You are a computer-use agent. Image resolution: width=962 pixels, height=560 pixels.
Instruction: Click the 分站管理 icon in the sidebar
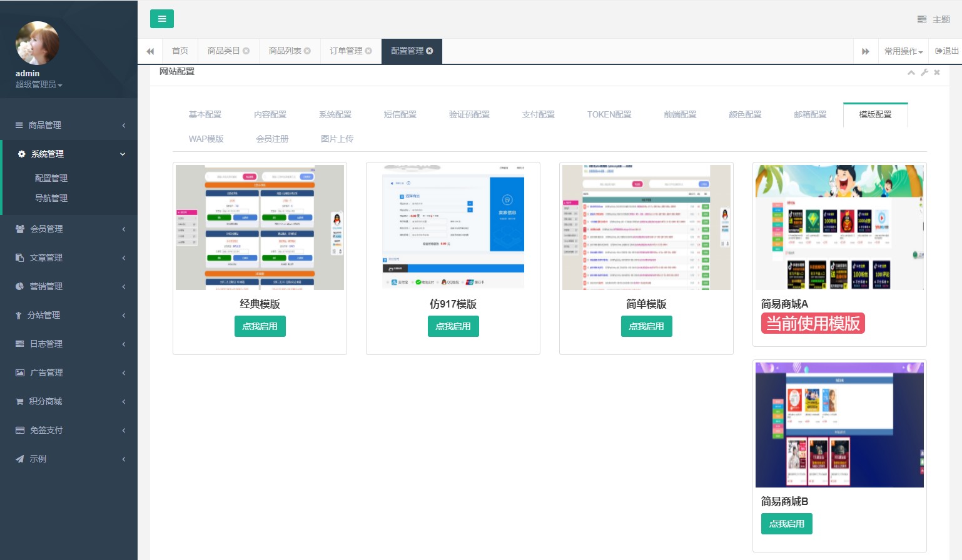point(19,315)
